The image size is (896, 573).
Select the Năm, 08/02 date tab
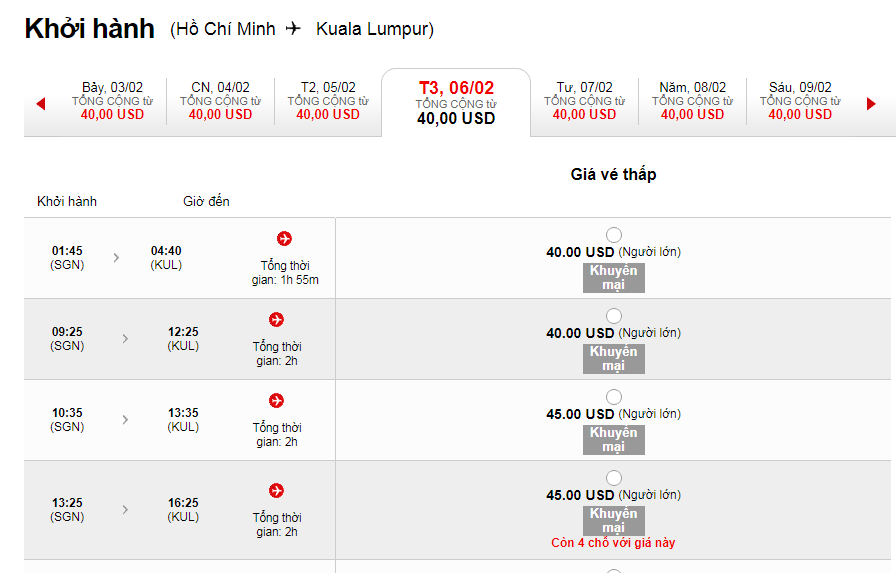(x=692, y=101)
